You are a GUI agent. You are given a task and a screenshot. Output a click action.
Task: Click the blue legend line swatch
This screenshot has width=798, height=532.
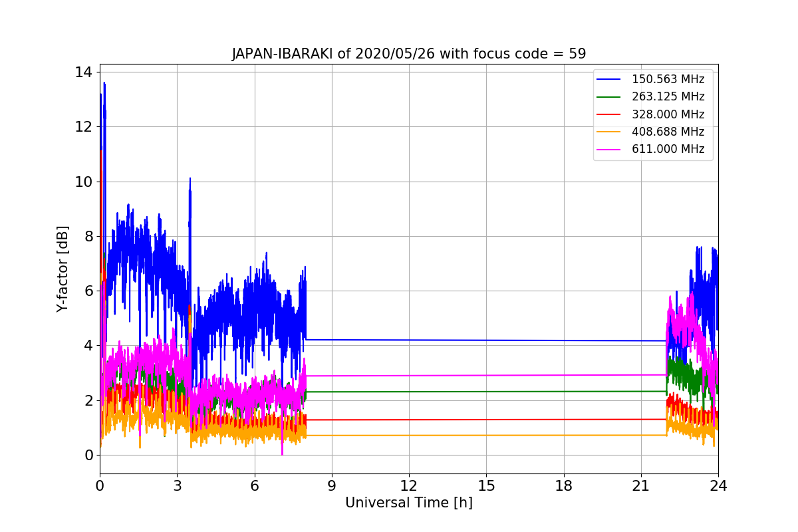609,79
